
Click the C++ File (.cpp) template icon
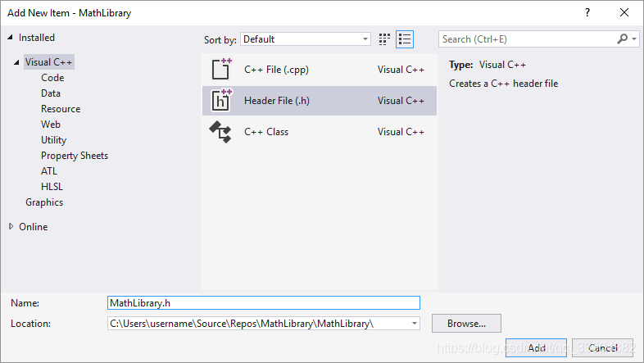tap(221, 70)
